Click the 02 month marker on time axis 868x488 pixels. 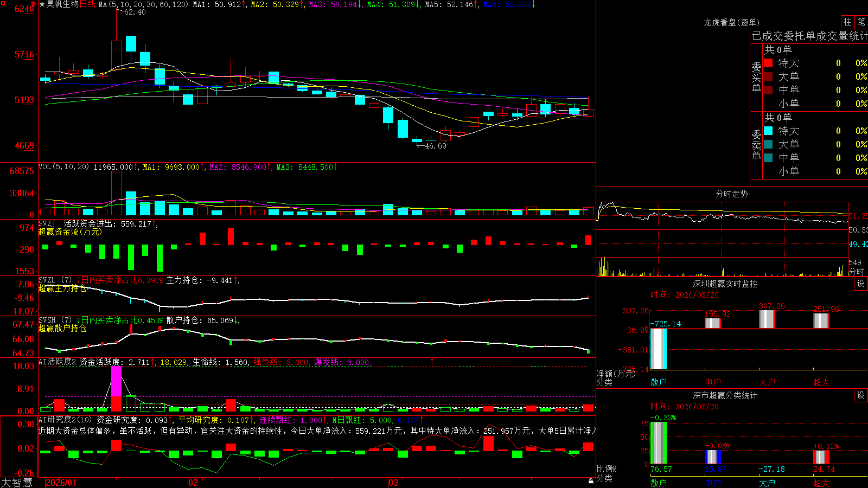point(193,483)
